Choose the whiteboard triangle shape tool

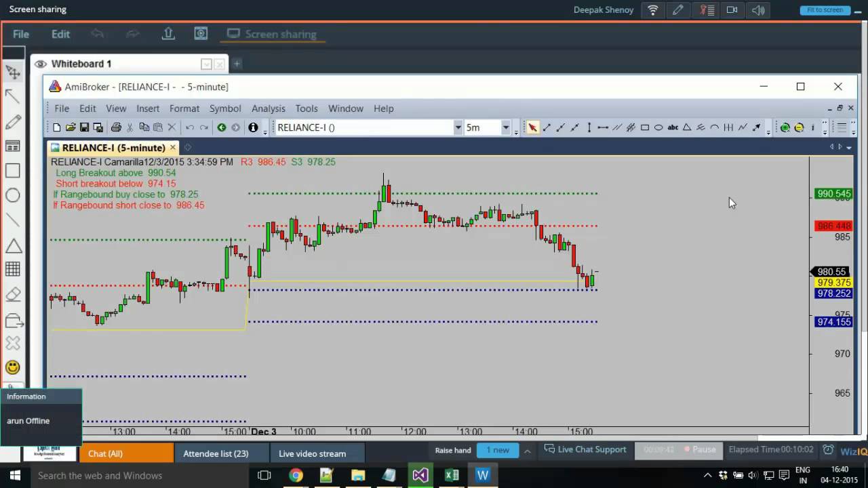tap(13, 246)
